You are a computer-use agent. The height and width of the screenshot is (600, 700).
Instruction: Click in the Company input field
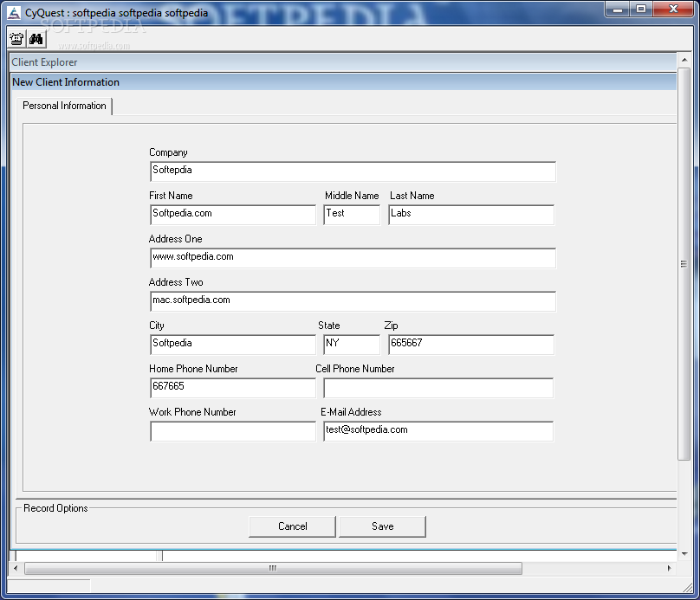tap(353, 171)
